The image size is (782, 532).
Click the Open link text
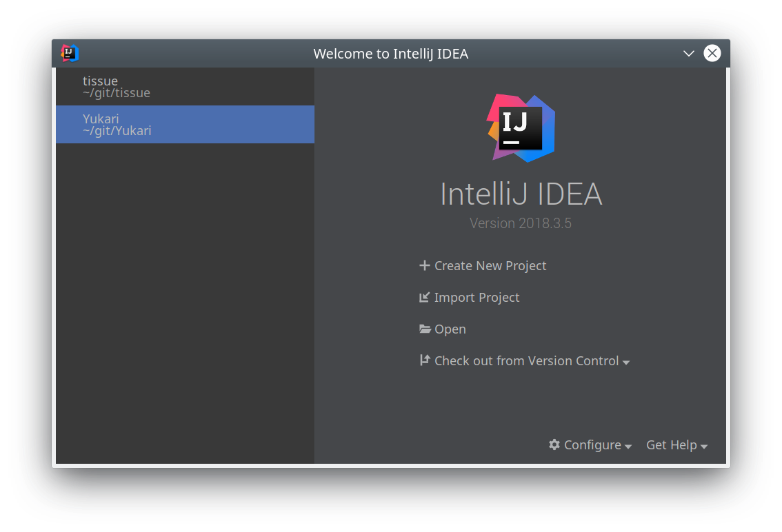(450, 329)
